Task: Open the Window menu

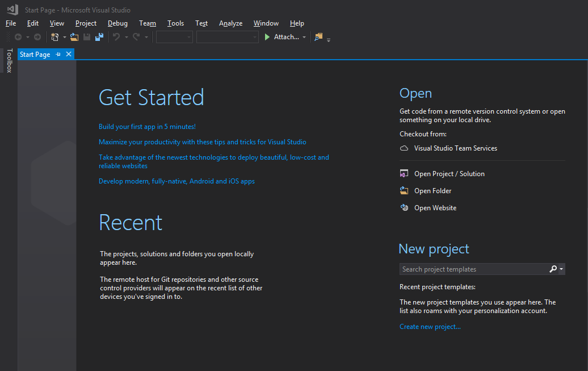Action: pos(266,23)
